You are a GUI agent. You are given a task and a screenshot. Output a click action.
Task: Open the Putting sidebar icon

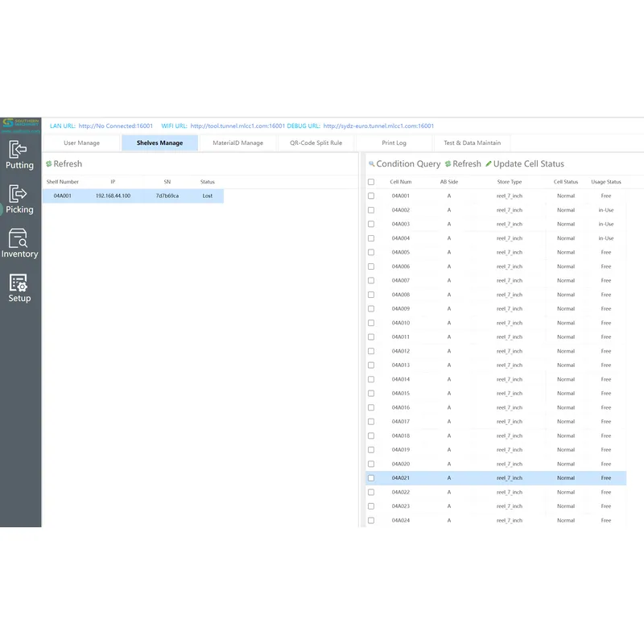tap(19, 155)
